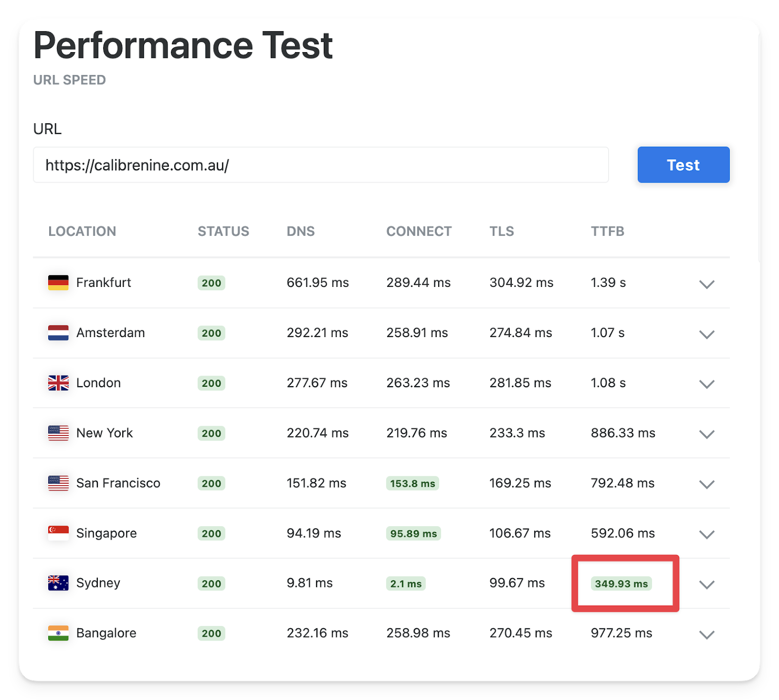Click the German flag icon

pyautogui.click(x=58, y=283)
